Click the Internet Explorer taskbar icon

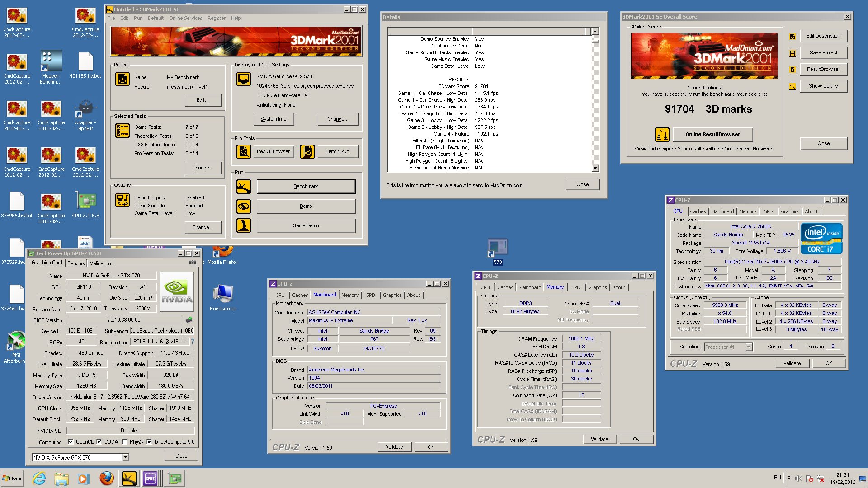(x=39, y=478)
